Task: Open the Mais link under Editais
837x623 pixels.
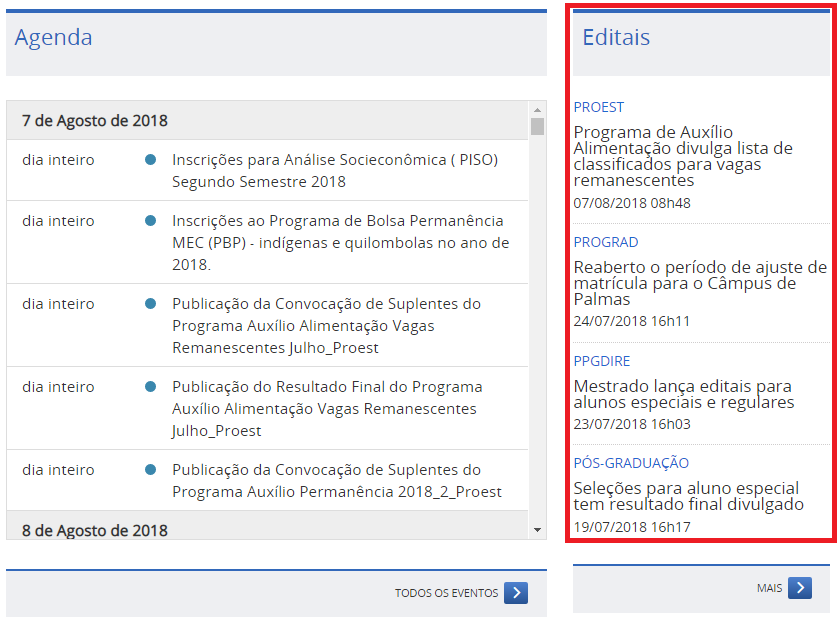Action: [x=769, y=588]
